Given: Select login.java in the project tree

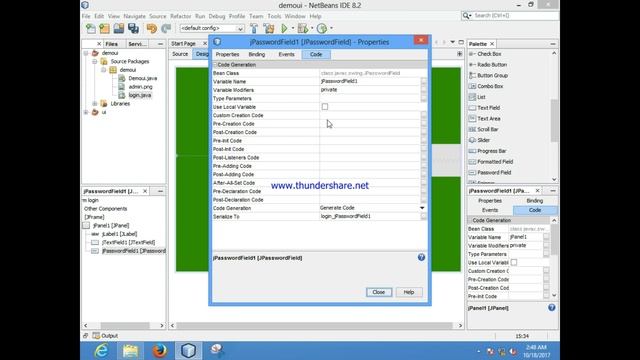Looking at the screenshot, I should [x=140, y=95].
